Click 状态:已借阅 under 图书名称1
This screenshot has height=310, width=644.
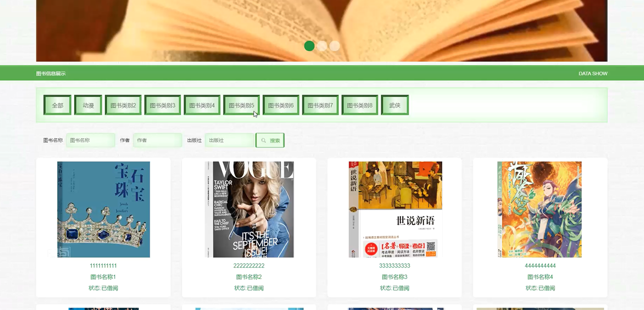pyautogui.click(x=103, y=288)
